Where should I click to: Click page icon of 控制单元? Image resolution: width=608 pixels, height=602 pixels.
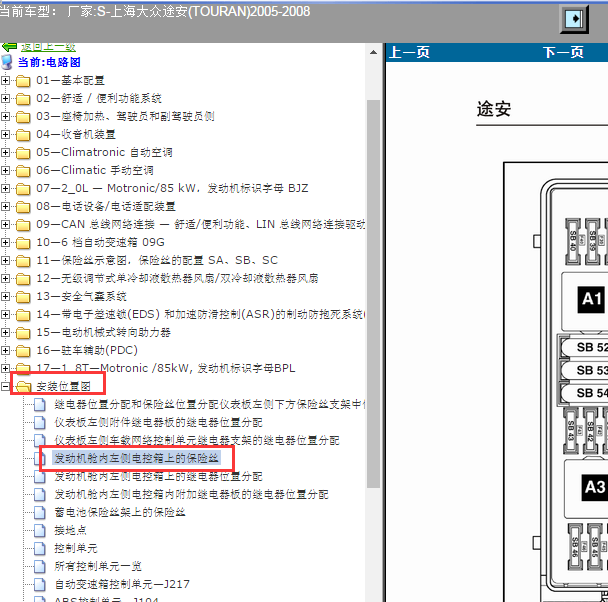tap(40, 548)
